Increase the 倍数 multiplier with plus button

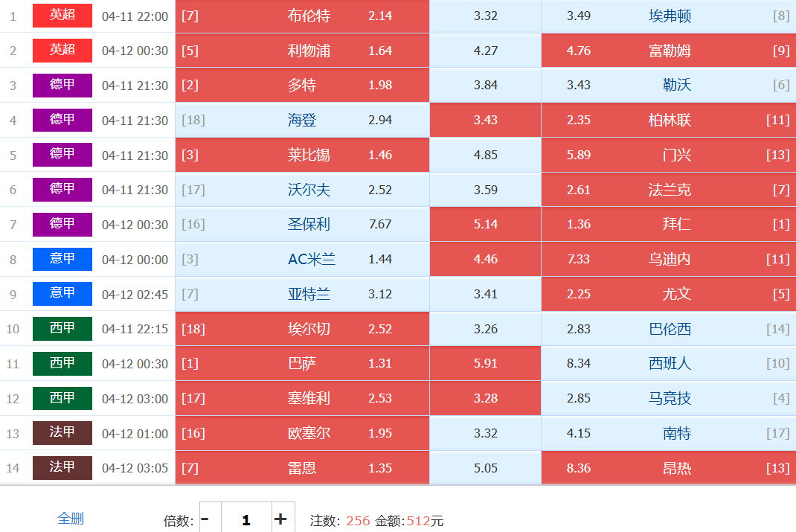[x=280, y=519]
